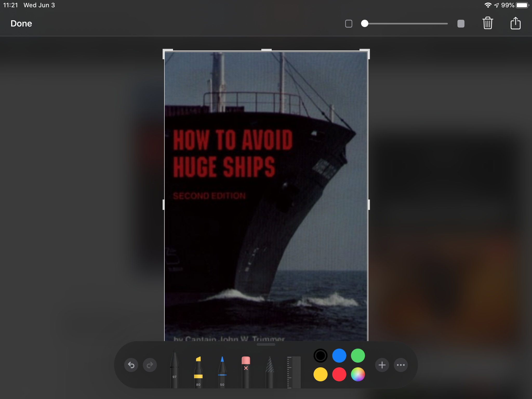Select the pen tool labeled 97
This screenshot has width=532, height=399.
174,369
